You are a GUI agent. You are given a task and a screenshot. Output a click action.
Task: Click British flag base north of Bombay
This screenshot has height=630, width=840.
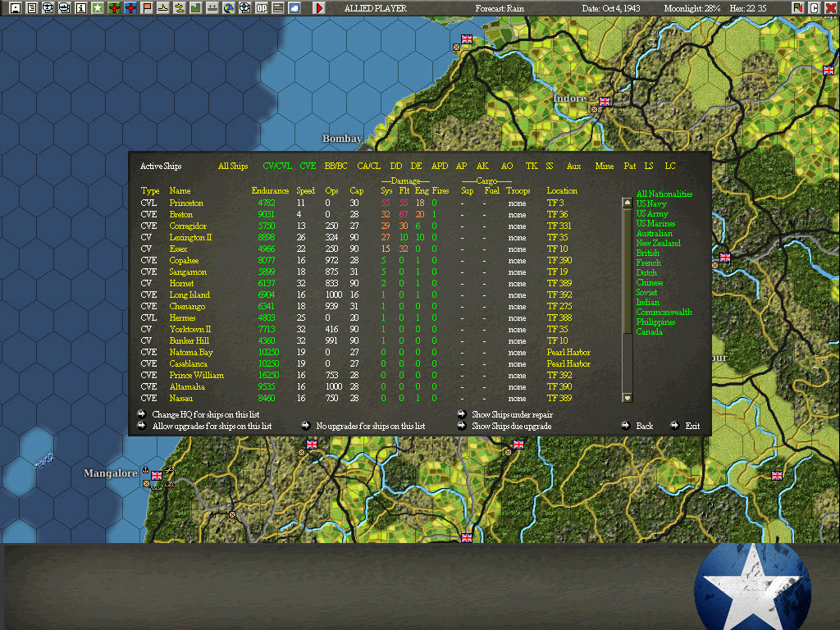point(467,39)
